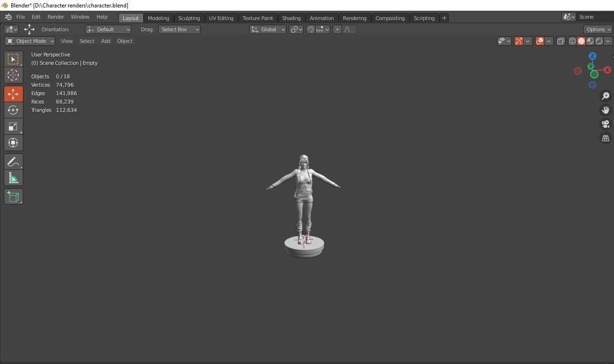Open the pivot point dropdown
Viewport: 614px width, 364px height.
296,29
